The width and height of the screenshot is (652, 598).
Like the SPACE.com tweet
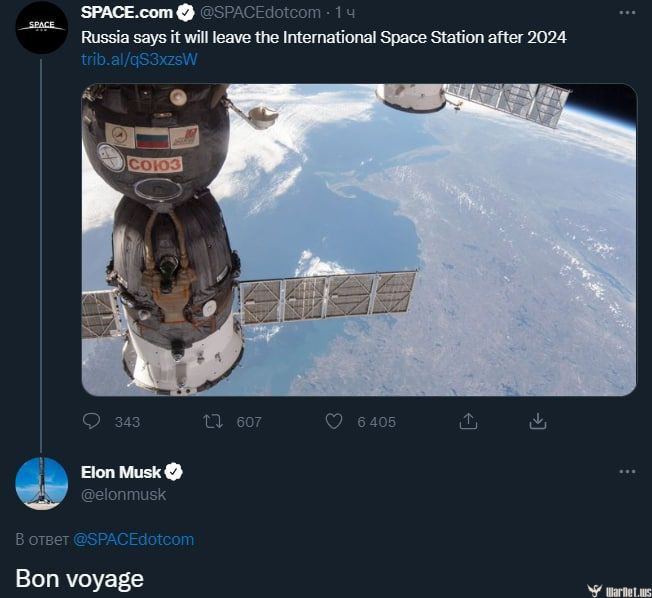pyautogui.click(x=334, y=421)
